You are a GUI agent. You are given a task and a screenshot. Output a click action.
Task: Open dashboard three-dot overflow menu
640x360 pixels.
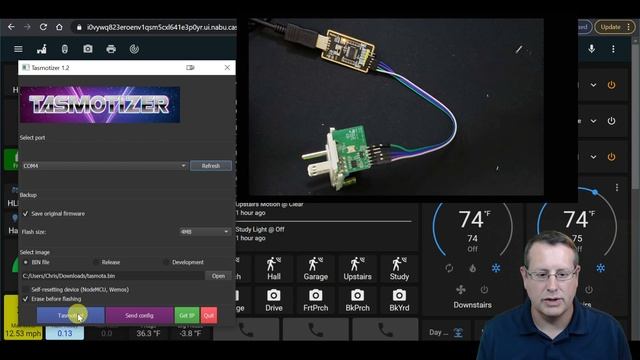pos(613,49)
